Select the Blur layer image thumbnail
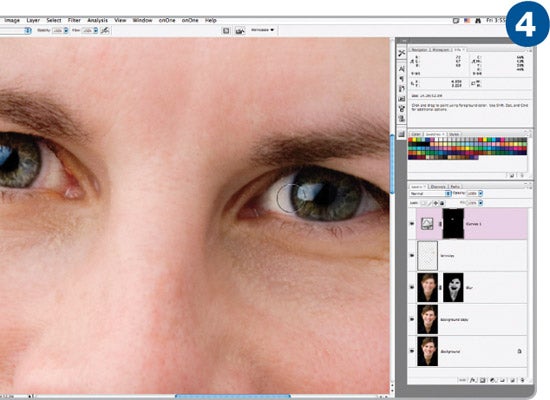 pos(428,287)
